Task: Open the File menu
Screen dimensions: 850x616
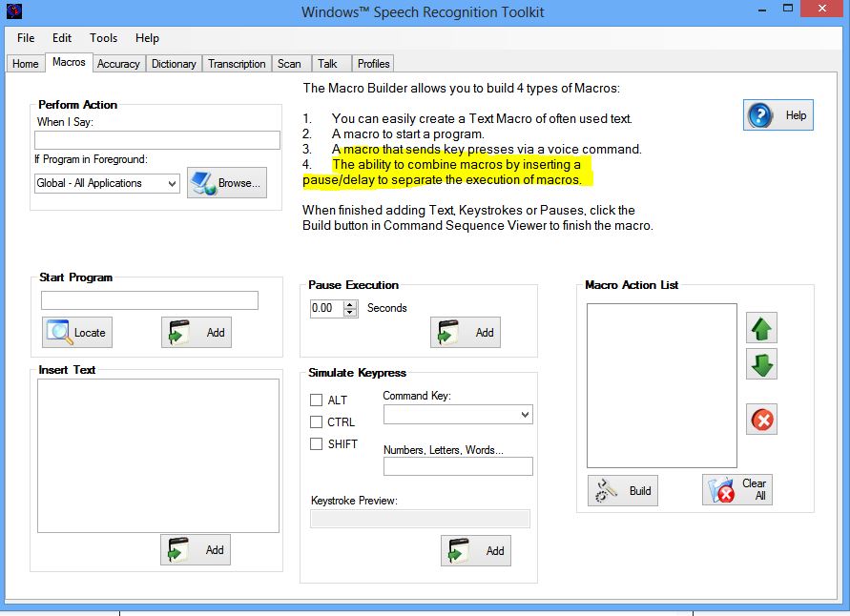Action: pos(26,38)
